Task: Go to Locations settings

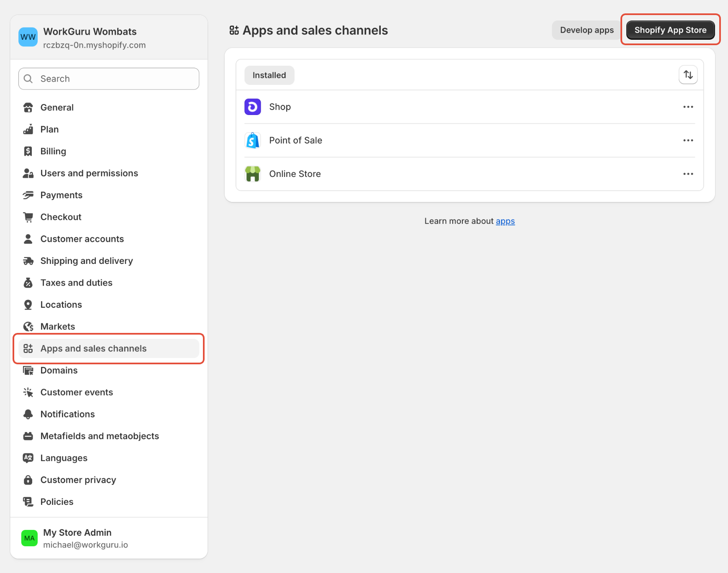Action: coord(109,305)
